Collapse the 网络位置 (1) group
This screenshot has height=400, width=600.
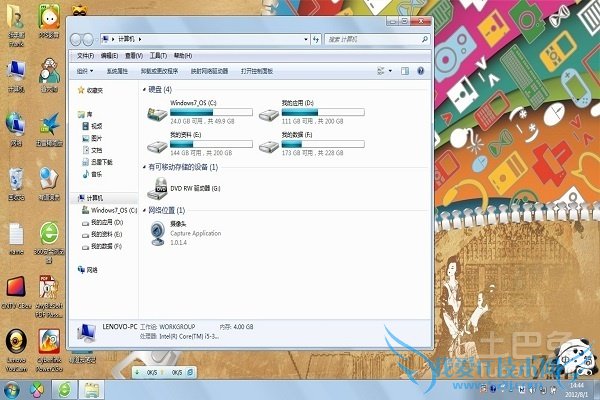coord(144,211)
